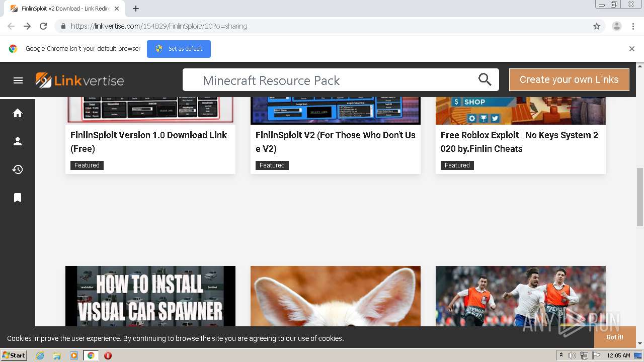Click the Linkvertise logo

click(79, 80)
